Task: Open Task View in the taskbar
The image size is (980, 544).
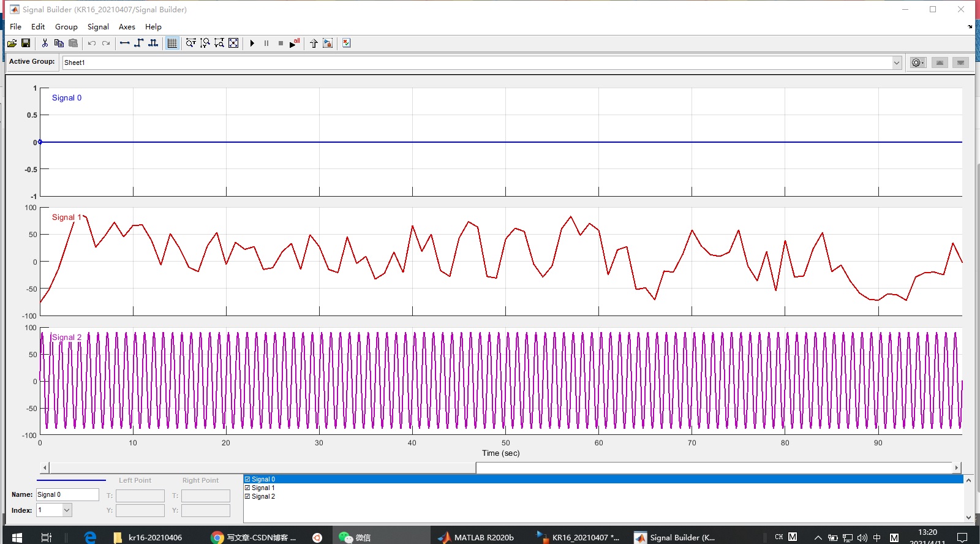Action: (46, 537)
